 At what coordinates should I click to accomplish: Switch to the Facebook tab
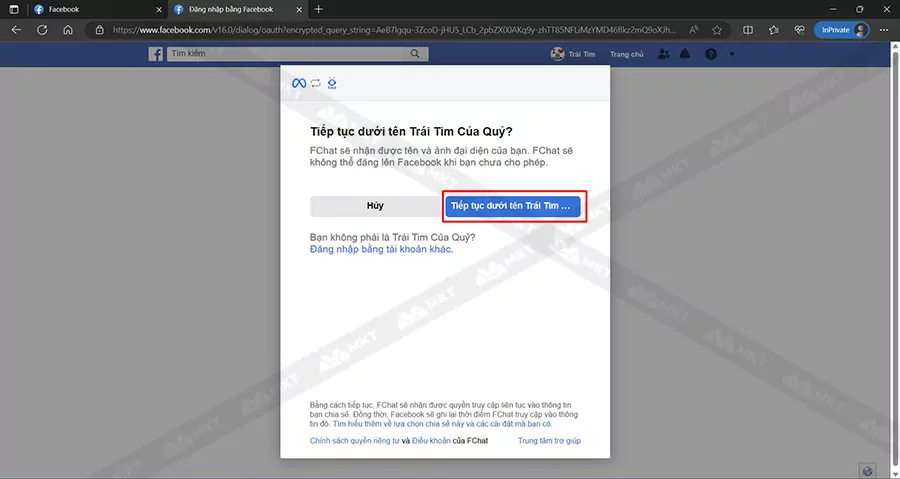pos(98,9)
